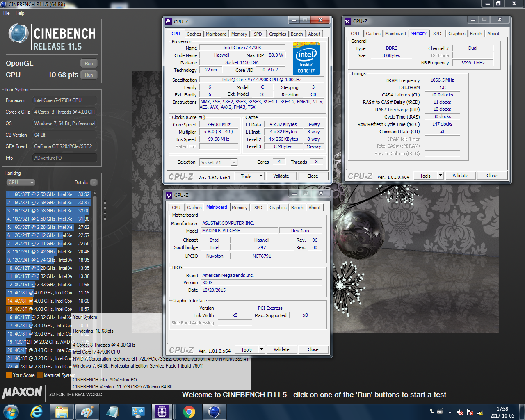
Task: Select ranking row 15 scoring 10.57
Action: click(48, 309)
